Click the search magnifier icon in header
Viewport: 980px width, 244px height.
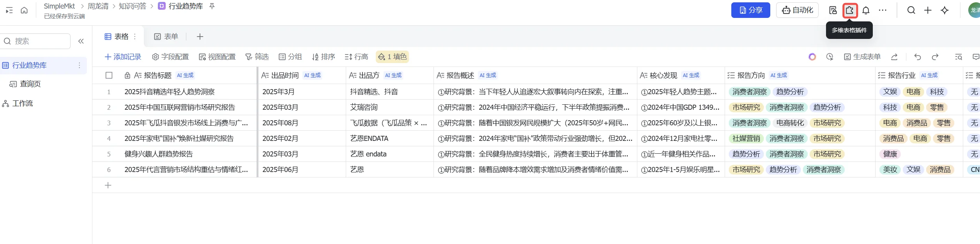click(x=911, y=11)
